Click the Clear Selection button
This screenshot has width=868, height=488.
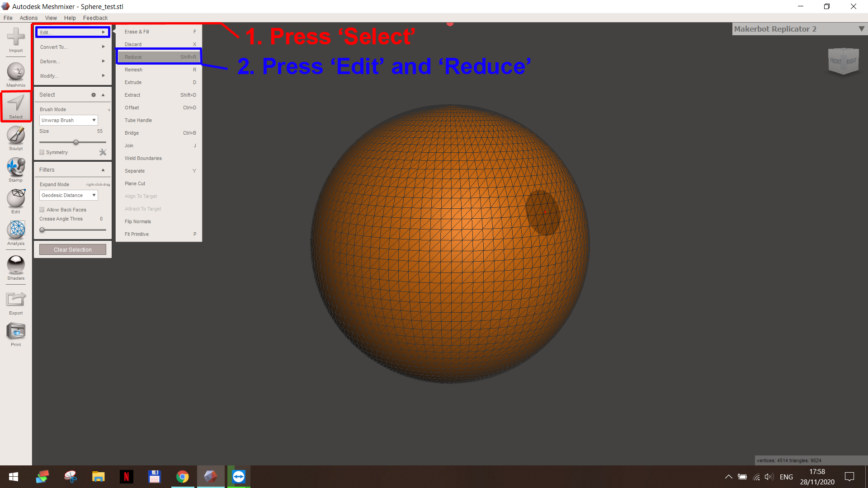tap(72, 249)
